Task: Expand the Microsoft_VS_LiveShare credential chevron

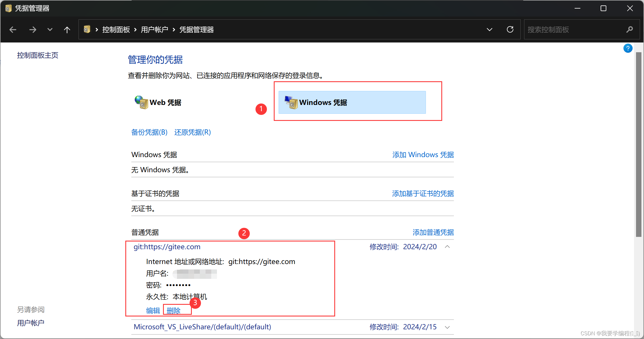Action: click(x=447, y=327)
